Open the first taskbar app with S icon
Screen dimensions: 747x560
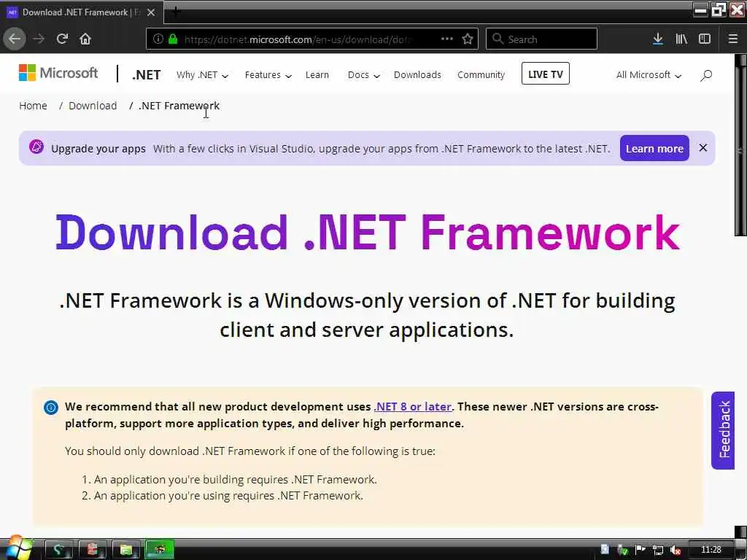tap(58, 550)
